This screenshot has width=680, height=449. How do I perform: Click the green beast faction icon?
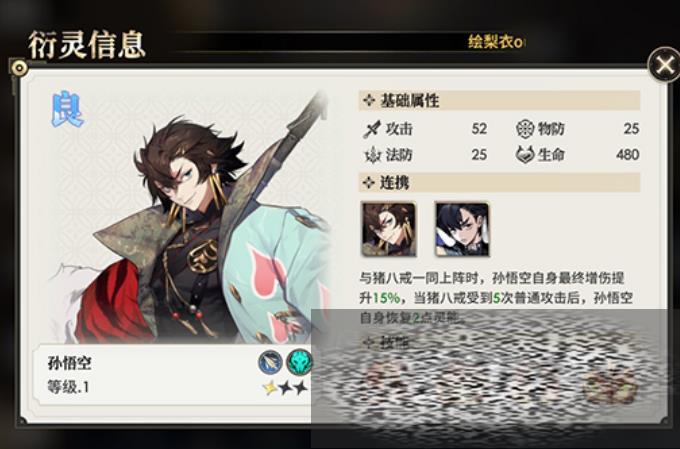tap(299, 362)
